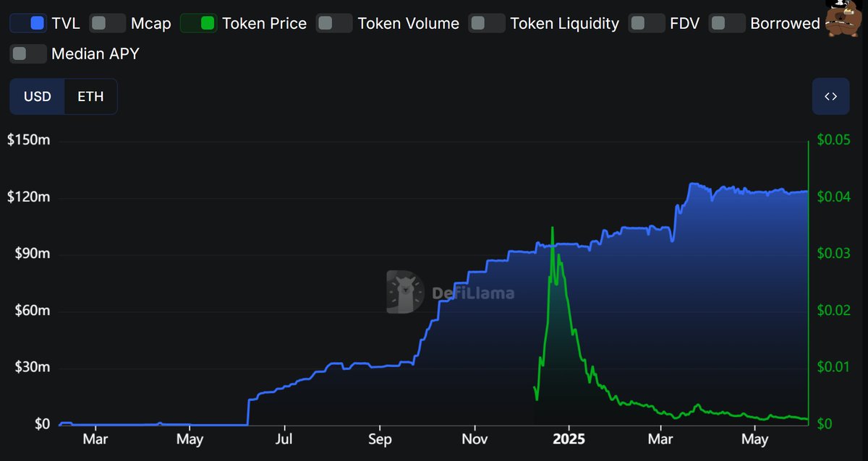Screen dimensions: 868x461
Task: Switch on the Token Liquidity toggle
Action: pyautogui.click(x=487, y=23)
